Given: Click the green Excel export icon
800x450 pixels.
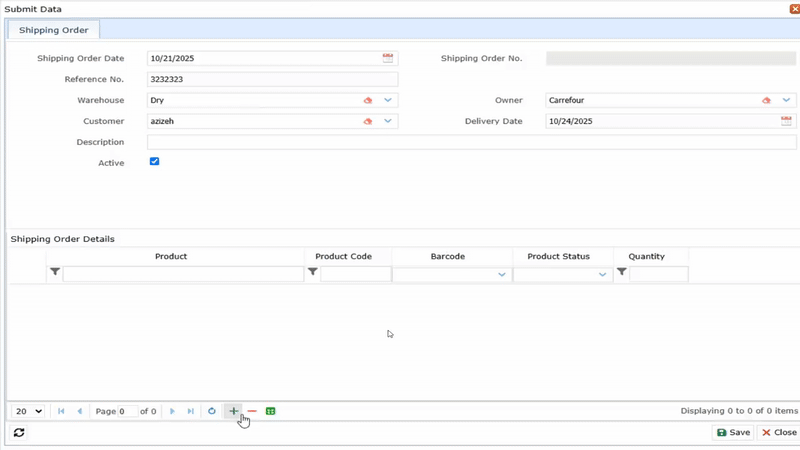Looking at the screenshot, I should point(271,411).
